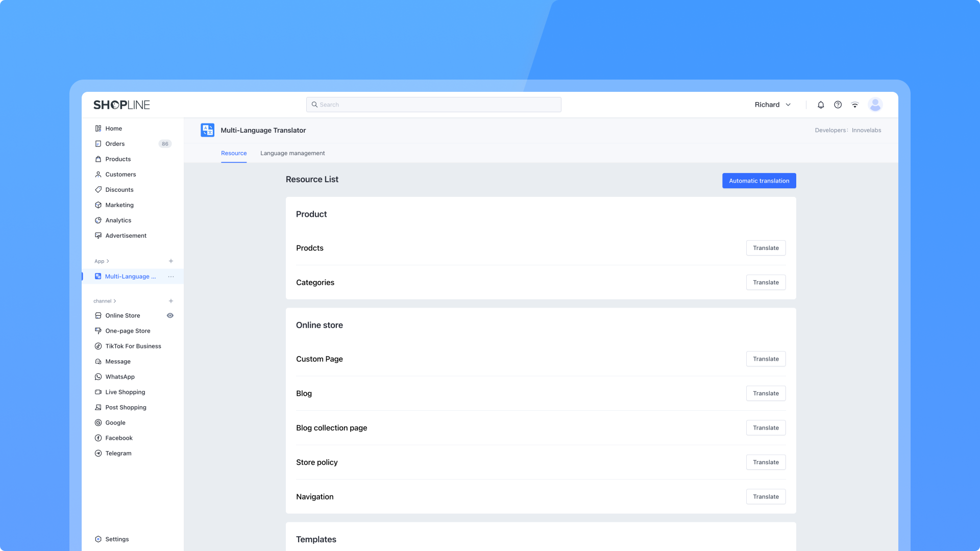980x551 pixels.
Task: Click Translate button for Store policy
Action: (765, 462)
